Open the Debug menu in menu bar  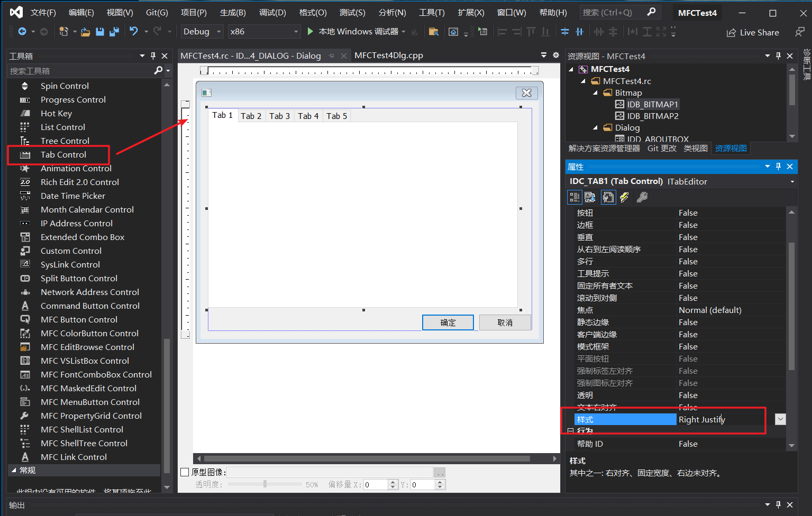click(272, 13)
